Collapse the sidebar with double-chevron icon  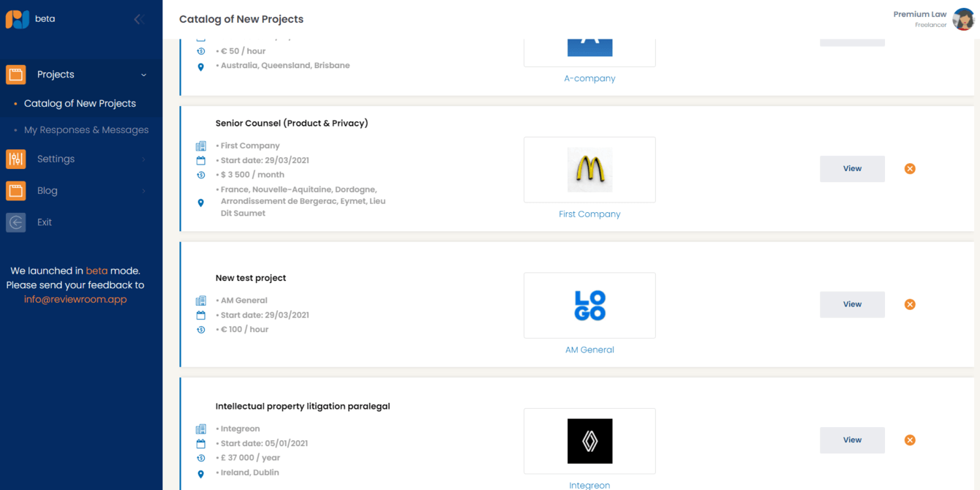[x=138, y=19]
